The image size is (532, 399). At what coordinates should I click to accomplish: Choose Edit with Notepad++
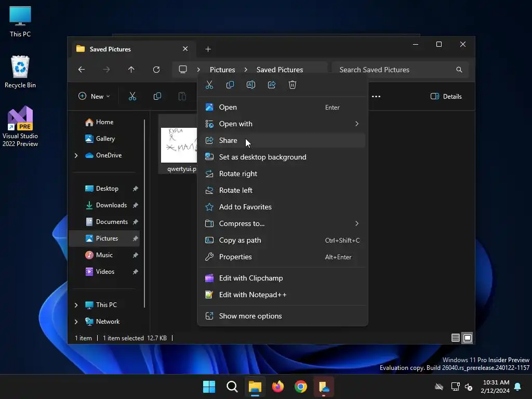[282, 295]
